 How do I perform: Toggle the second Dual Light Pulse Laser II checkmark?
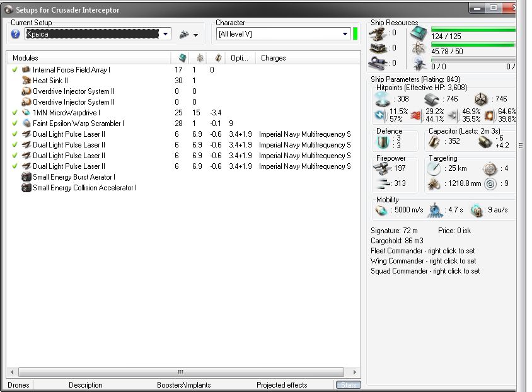14,145
